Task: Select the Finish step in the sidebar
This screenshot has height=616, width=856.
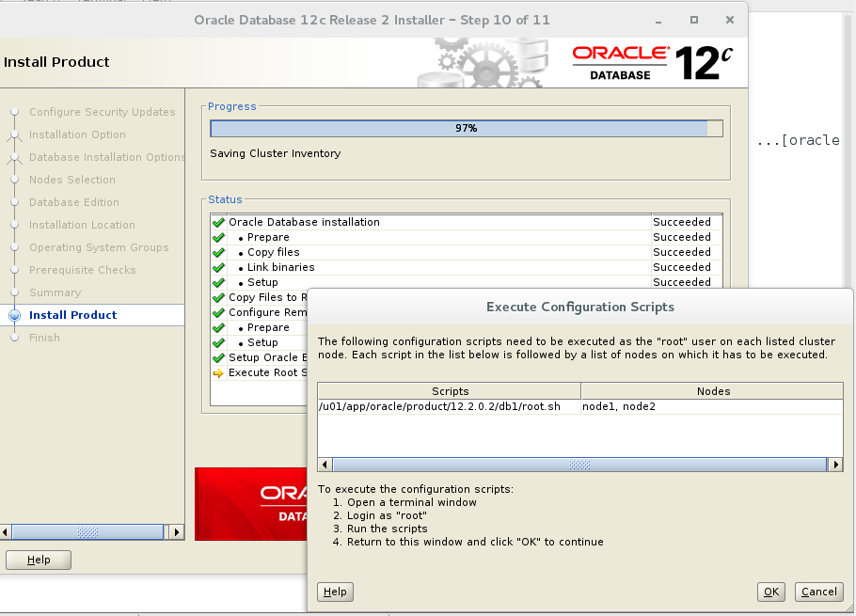Action: click(42, 338)
